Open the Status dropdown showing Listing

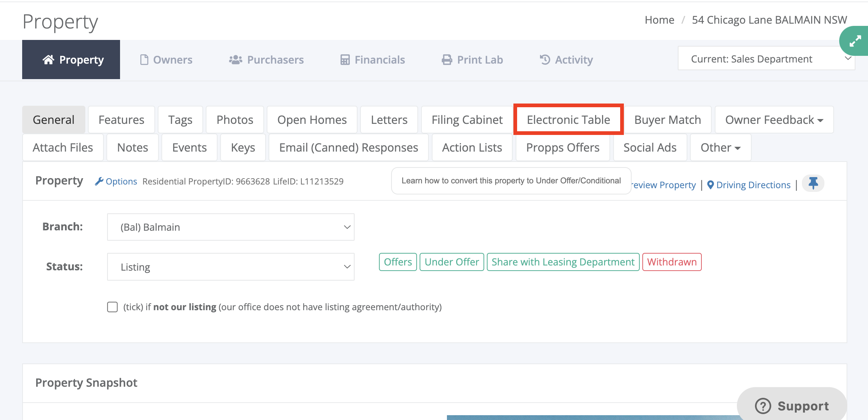[x=230, y=267]
